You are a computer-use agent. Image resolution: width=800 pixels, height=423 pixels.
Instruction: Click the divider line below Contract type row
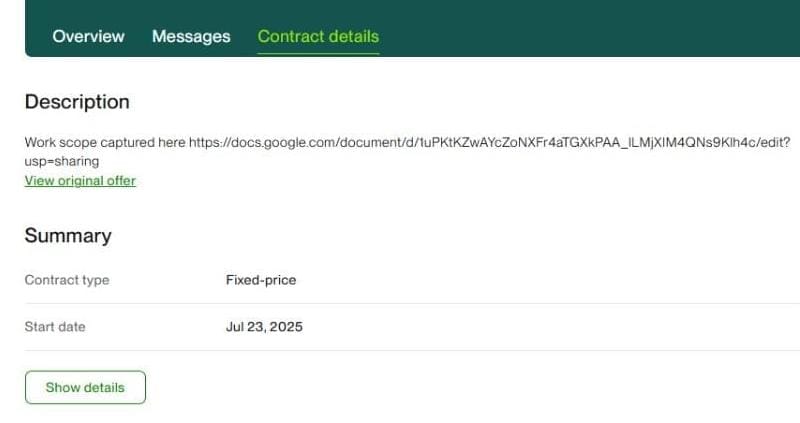coord(400,303)
